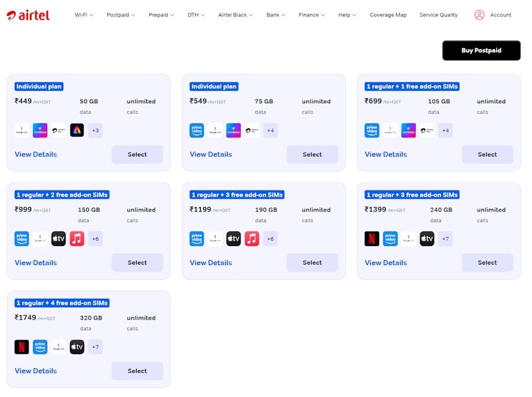Click the Individual plan badge on ₹549 card

click(x=214, y=87)
